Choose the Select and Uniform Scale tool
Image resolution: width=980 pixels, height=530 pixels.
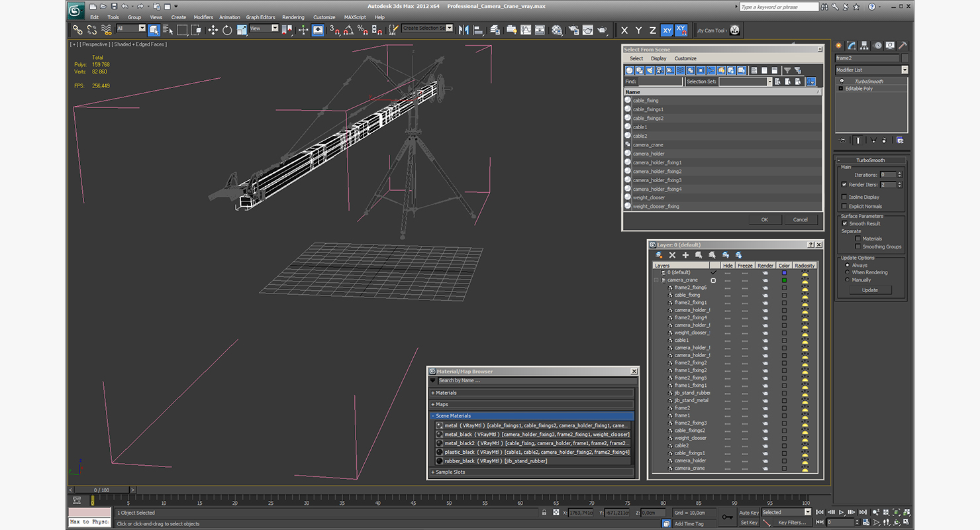coord(242,30)
